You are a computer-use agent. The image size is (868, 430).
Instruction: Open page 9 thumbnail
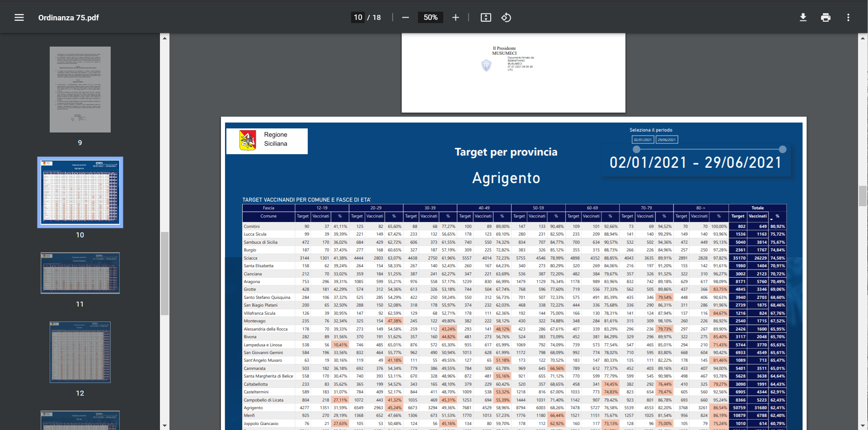point(80,90)
